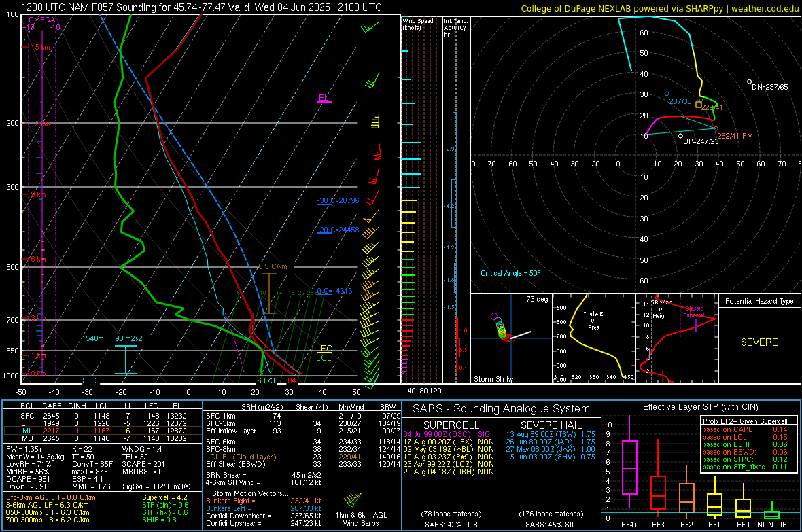Click the Corfidi Downshear = 237/65 kt line

point(264,516)
